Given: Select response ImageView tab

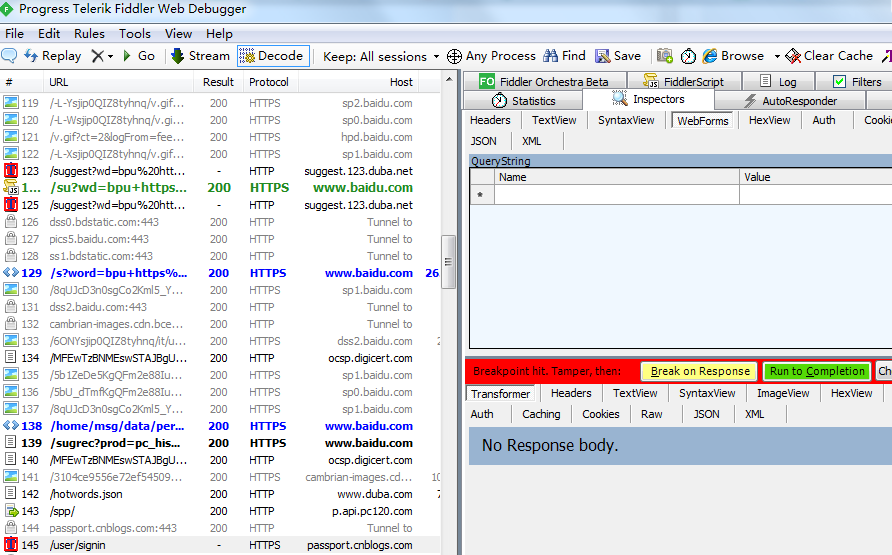Looking at the screenshot, I should [x=783, y=393].
